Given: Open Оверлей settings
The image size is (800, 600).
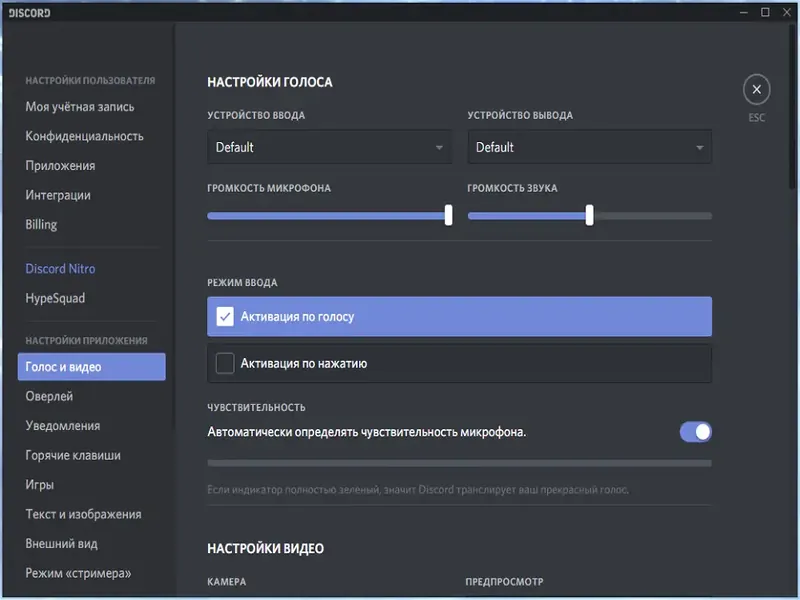Looking at the screenshot, I should click(49, 396).
